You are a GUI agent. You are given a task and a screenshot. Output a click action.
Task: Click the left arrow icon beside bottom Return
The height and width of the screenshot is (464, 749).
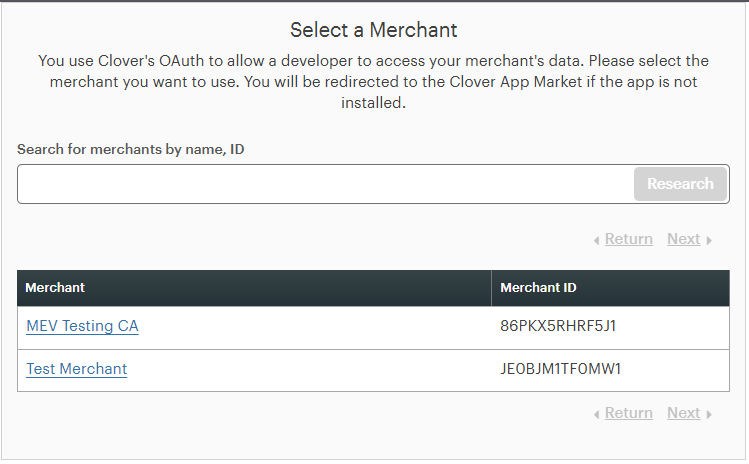pyautogui.click(x=597, y=414)
